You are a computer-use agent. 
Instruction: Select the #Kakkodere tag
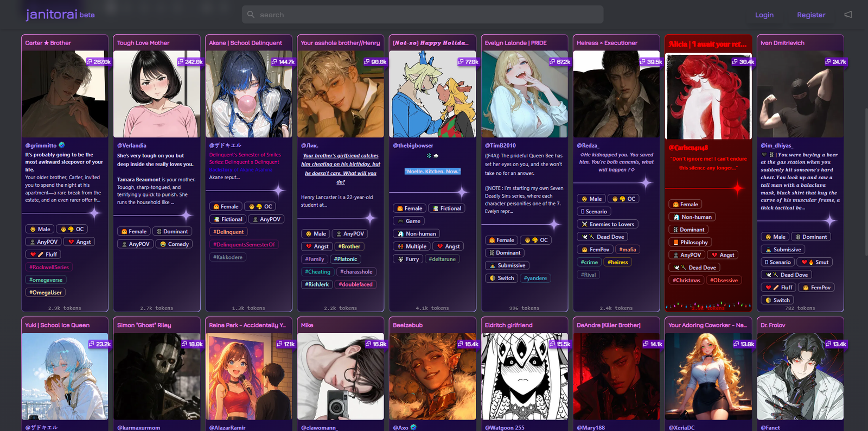click(x=228, y=257)
